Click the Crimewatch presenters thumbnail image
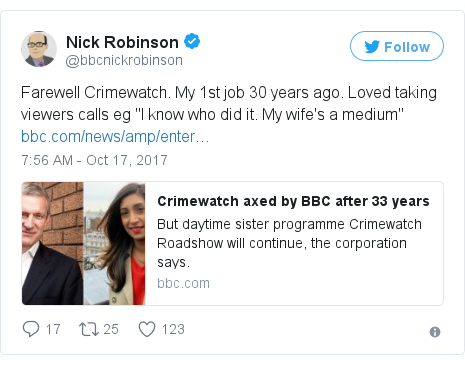The image size is (465, 365). coord(84,243)
